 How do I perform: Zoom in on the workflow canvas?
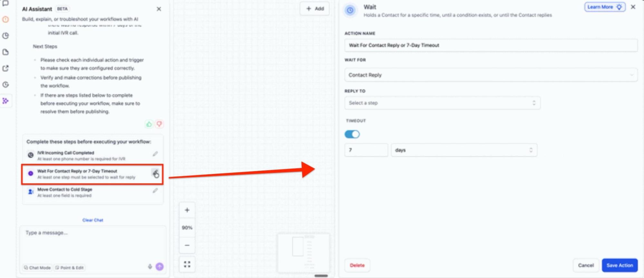pyautogui.click(x=187, y=210)
